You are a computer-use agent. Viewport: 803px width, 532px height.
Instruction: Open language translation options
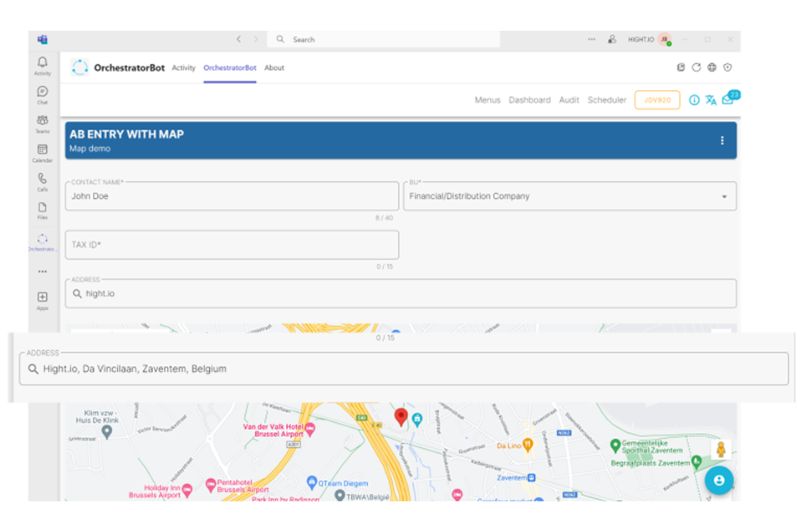[711, 100]
